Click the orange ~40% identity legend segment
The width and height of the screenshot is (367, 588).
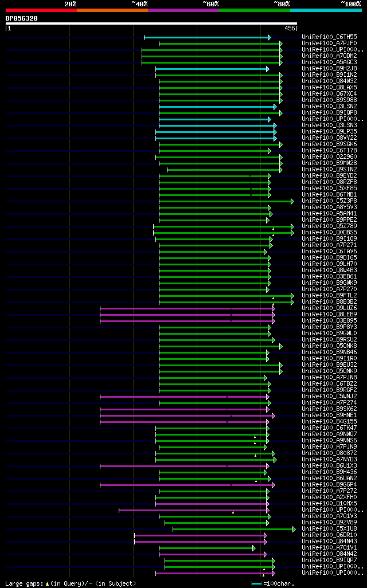[112, 10]
